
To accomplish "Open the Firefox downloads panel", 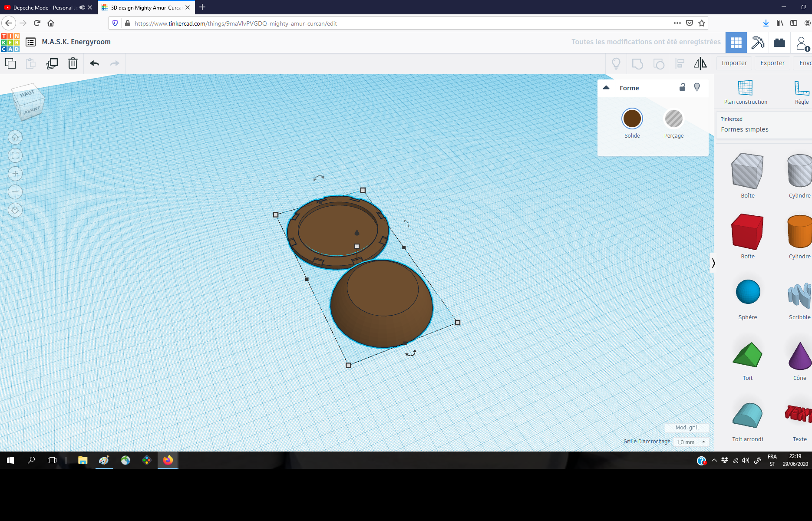I will coord(766,23).
